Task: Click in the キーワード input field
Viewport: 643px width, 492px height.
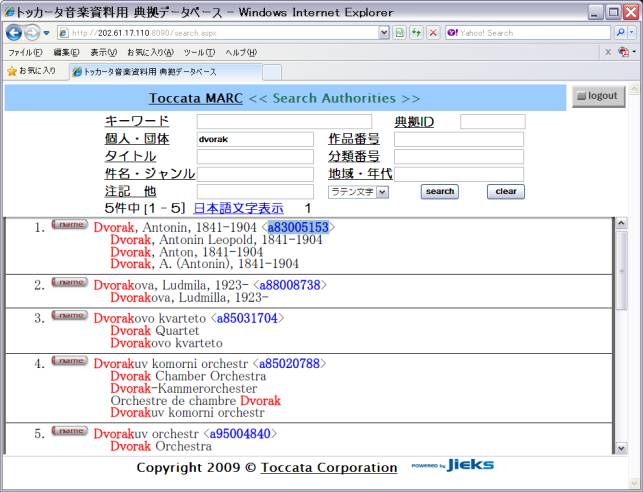Action: pyautogui.click(x=284, y=122)
